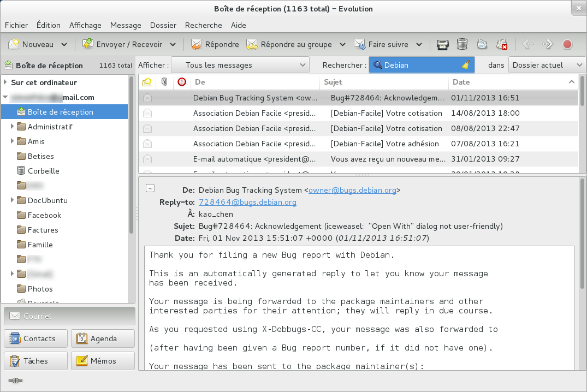
Task: Click the broom icon to clear search
Action: (x=465, y=65)
